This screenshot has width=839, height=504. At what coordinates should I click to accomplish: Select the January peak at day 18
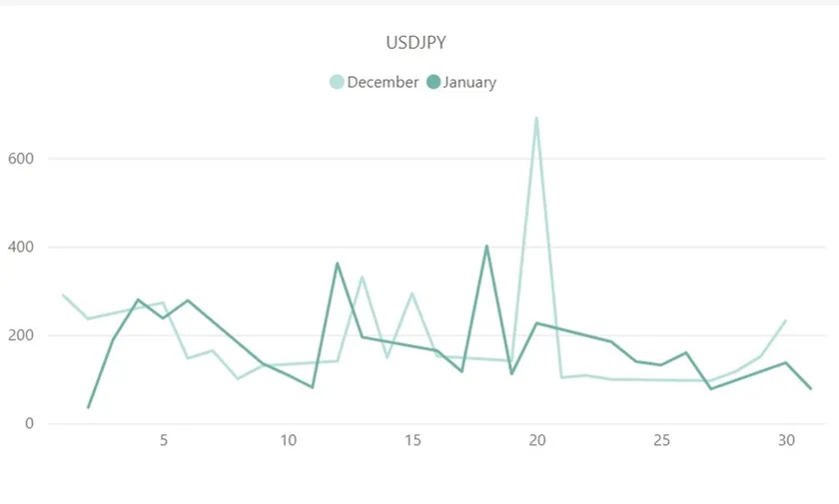coord(486,246)
